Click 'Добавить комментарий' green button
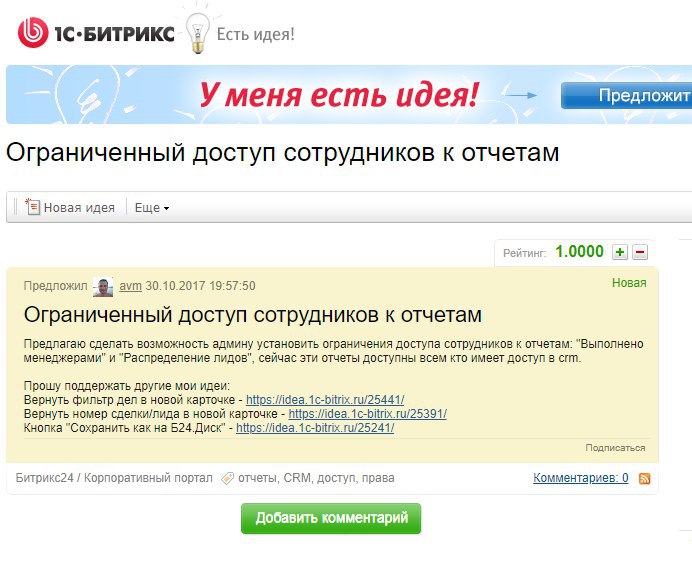Screen dimensions: 692x580 (x=331, y=518)
